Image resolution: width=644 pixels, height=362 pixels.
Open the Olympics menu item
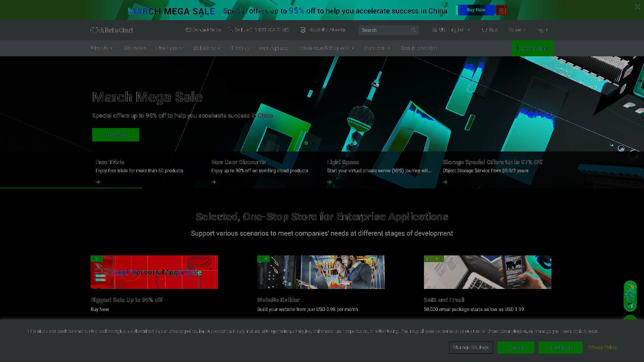[135, 48]
